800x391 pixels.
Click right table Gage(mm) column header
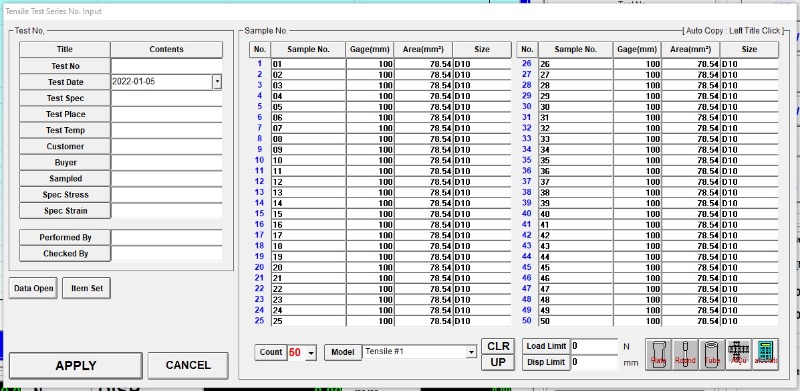coord(637,50)
